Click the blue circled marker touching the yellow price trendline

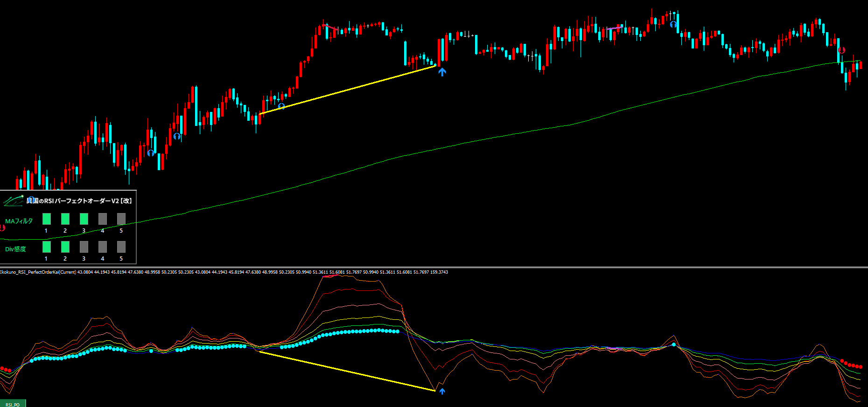click(x=281, y=106)
